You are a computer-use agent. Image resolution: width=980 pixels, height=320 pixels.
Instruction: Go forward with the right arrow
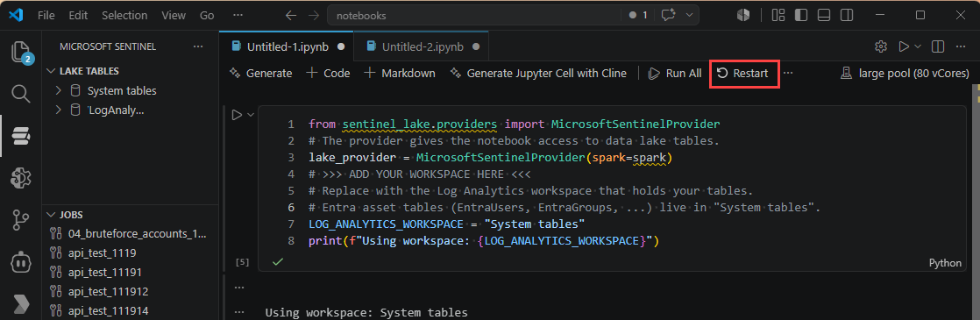pyautogui.click(x=314, y=15)
